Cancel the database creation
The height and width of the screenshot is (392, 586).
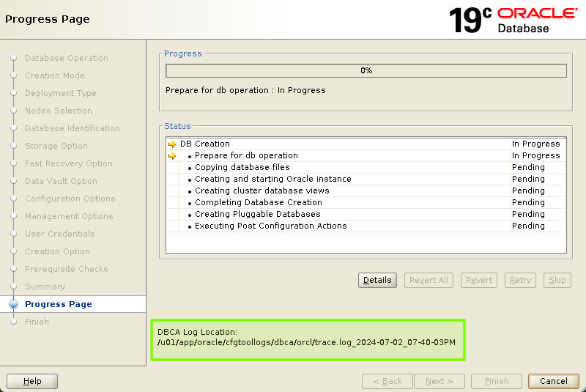click(x=554, y=381)
